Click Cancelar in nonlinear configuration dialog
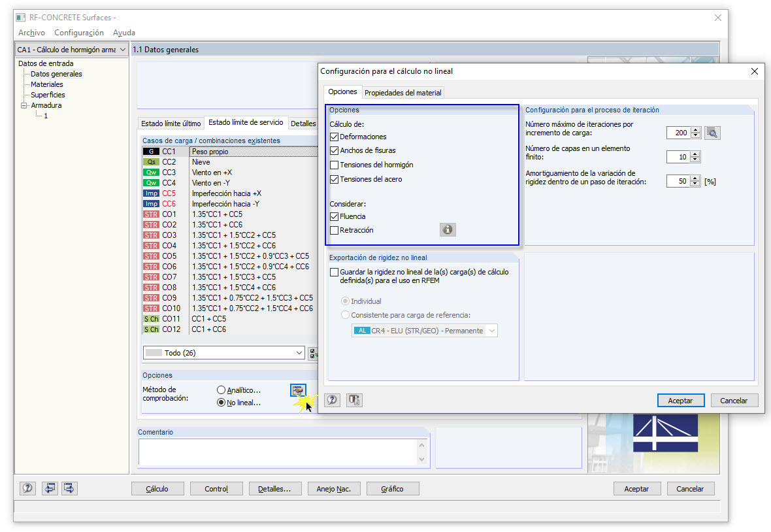 734,401
